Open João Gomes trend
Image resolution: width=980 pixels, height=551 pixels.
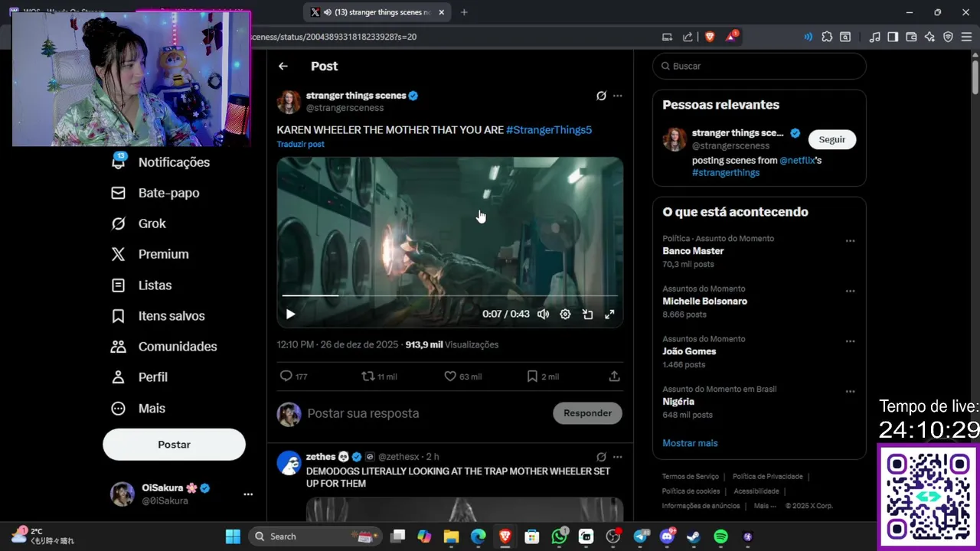click(x=689, y=351)
